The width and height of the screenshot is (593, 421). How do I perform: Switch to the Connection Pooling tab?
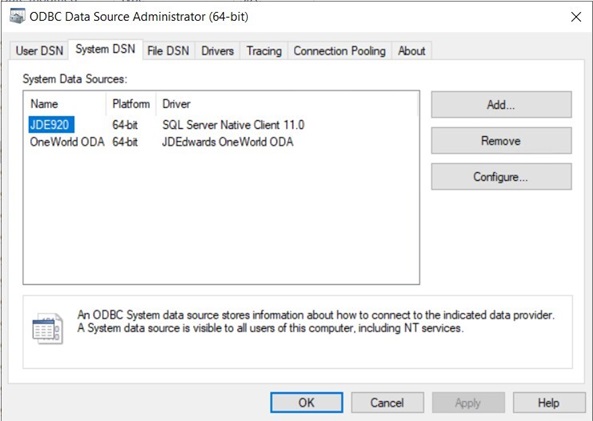(x=340, y=51)
